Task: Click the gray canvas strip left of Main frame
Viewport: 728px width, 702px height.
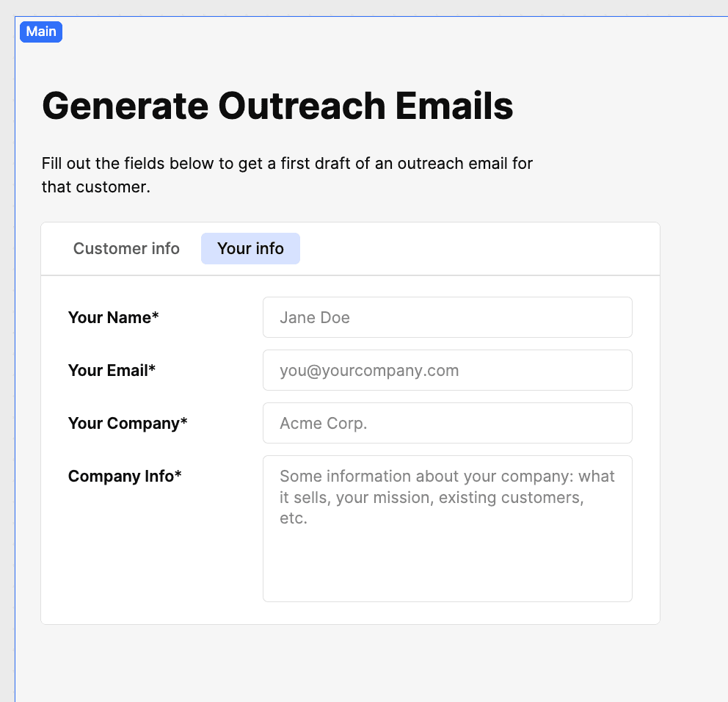Action: point(7,367)
